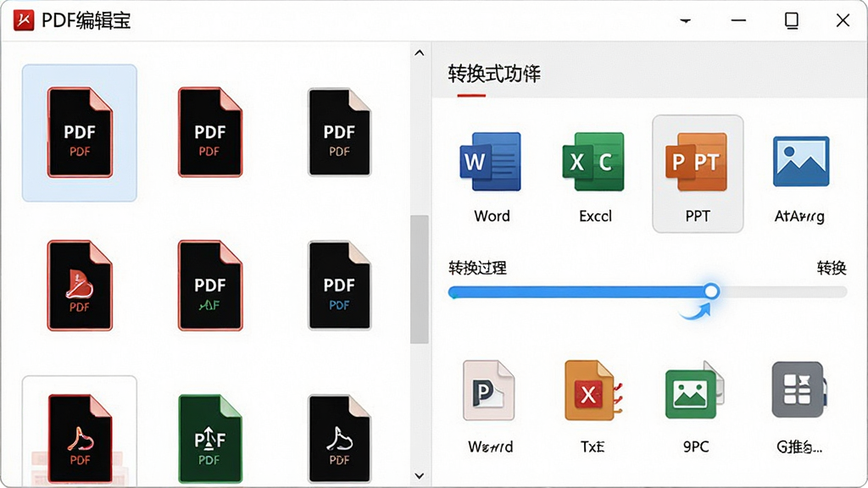Click the 转换 button above progress bar

(832, 269)
